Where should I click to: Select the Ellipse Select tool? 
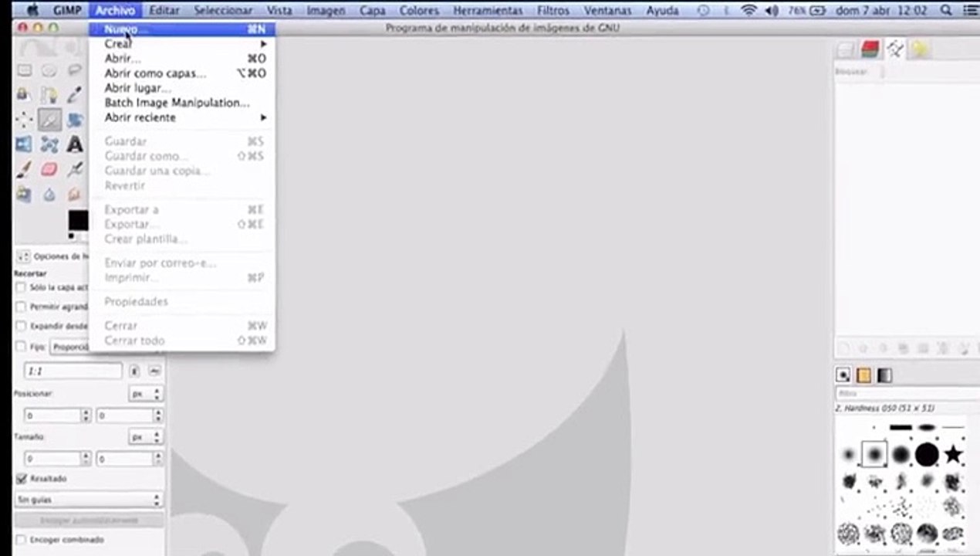tap(49, 71)
